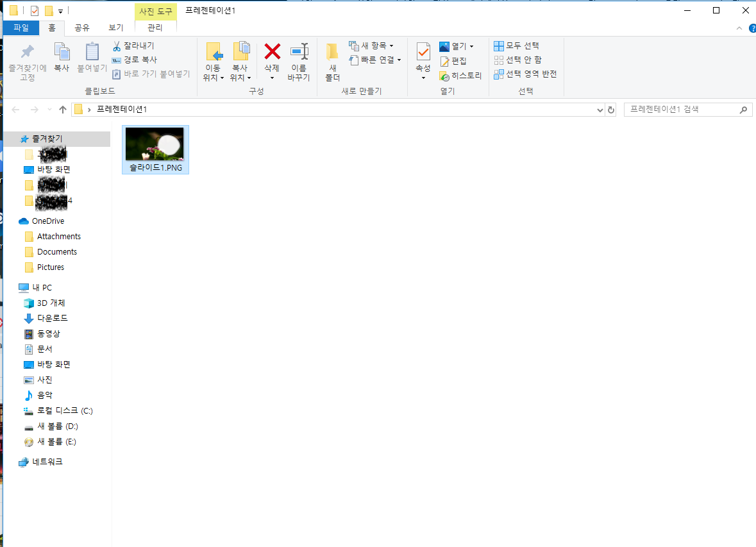756x547 pixels.
Task: Click the Properties (속성) checkmark icon
Action: [423, 51]
